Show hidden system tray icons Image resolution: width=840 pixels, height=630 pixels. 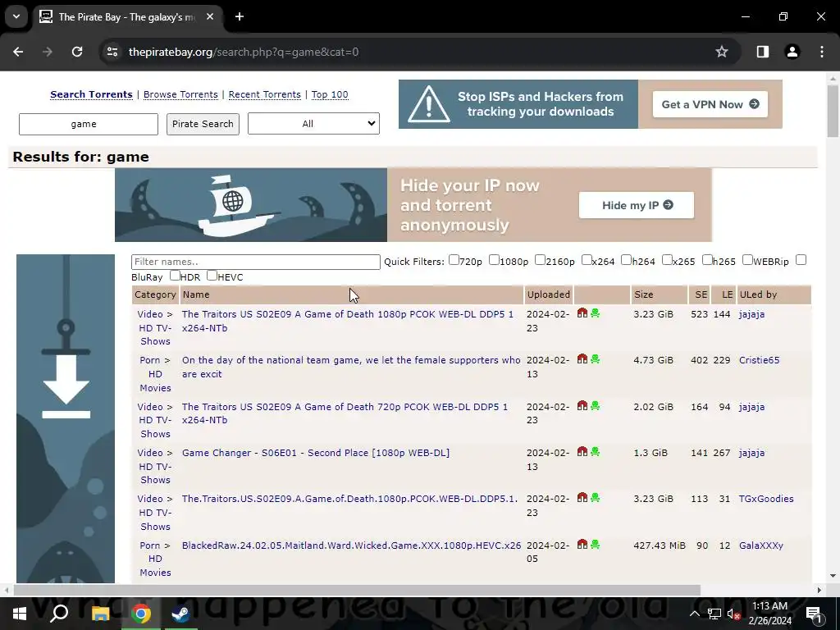point(694,614)
